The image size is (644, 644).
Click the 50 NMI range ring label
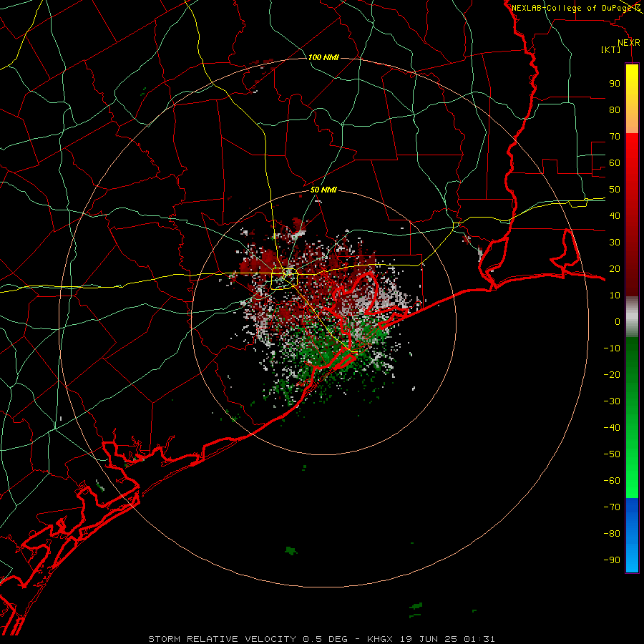[x=323, y=190]
